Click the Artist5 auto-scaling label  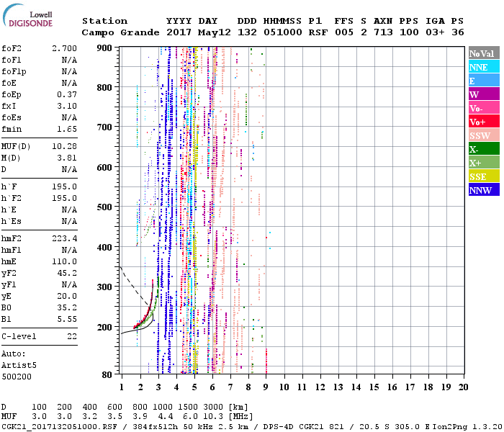point(19,366)
